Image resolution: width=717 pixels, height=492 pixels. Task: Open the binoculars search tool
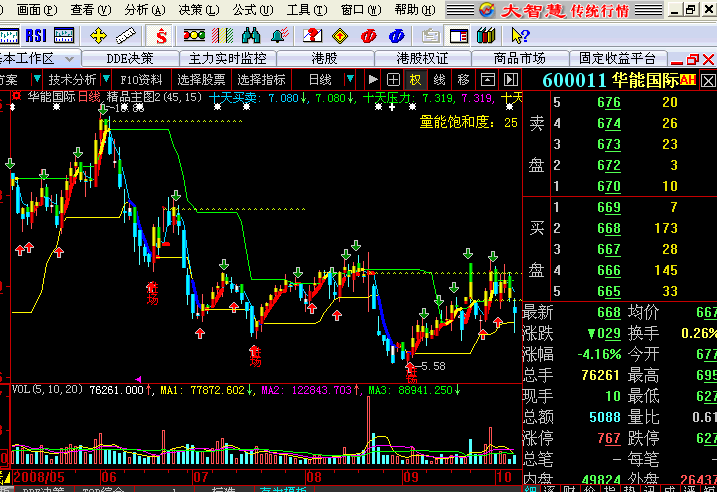[x=251, y=36]
